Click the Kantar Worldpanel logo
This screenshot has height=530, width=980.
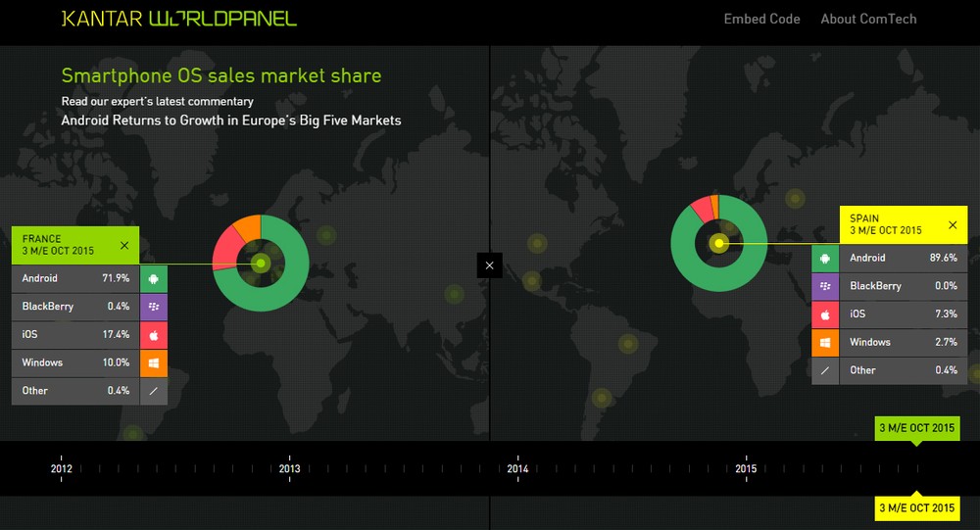178,19
